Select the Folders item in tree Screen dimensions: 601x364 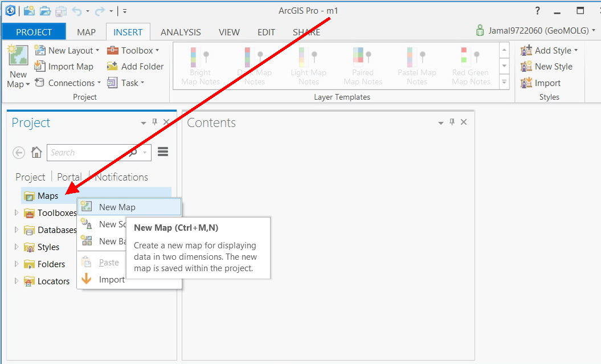44,264
